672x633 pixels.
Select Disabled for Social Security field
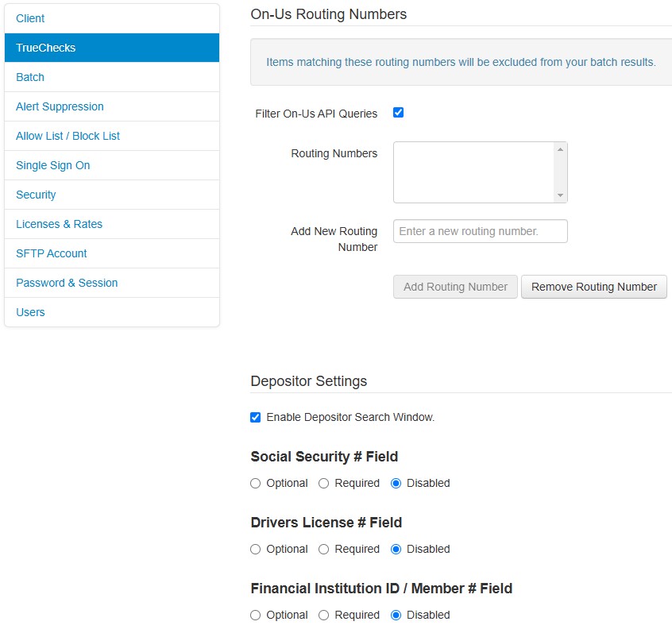[396, 484]
